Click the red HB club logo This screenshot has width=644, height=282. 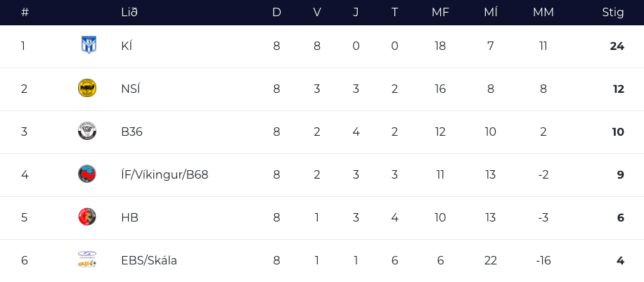click(x=87, y=217)
